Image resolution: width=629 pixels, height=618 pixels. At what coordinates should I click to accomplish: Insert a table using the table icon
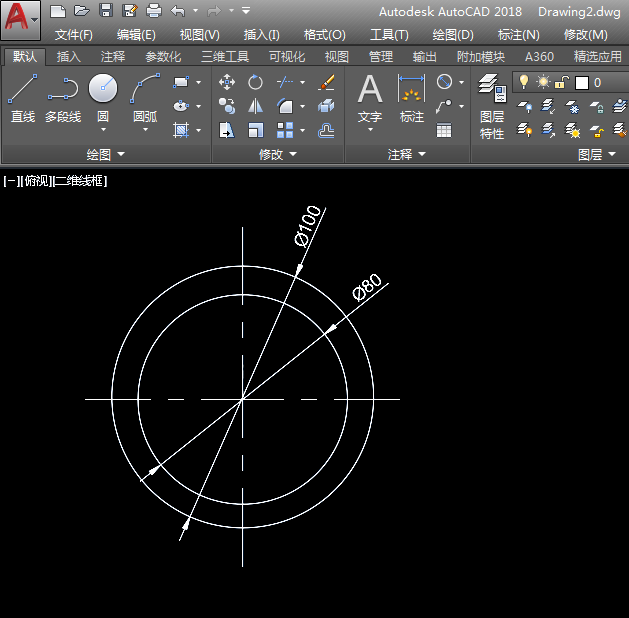[x=444, y=130]
